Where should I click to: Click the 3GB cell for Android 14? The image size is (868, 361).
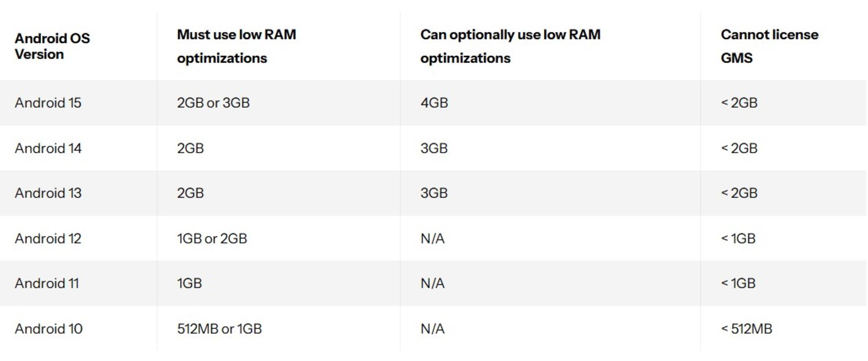pos(434,148)
